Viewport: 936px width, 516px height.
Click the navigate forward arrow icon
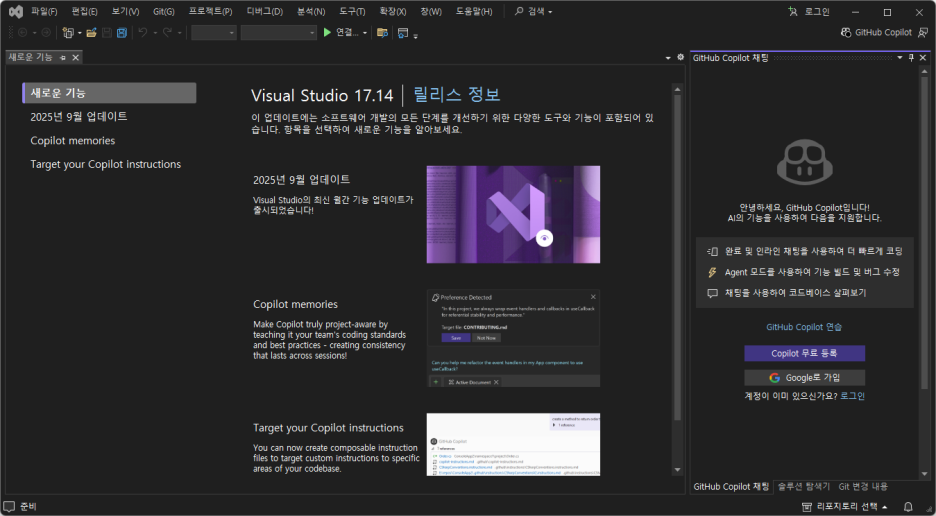pos(46,33)
